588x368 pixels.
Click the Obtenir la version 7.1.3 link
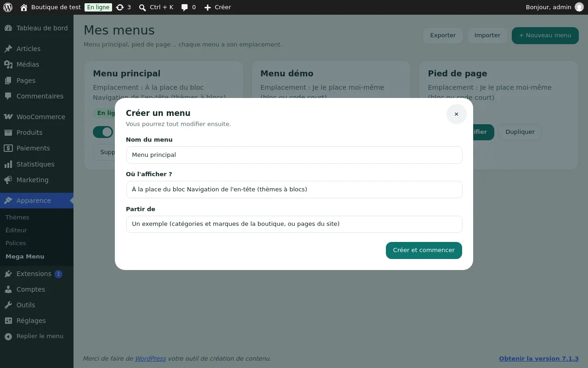pos(539,359)
